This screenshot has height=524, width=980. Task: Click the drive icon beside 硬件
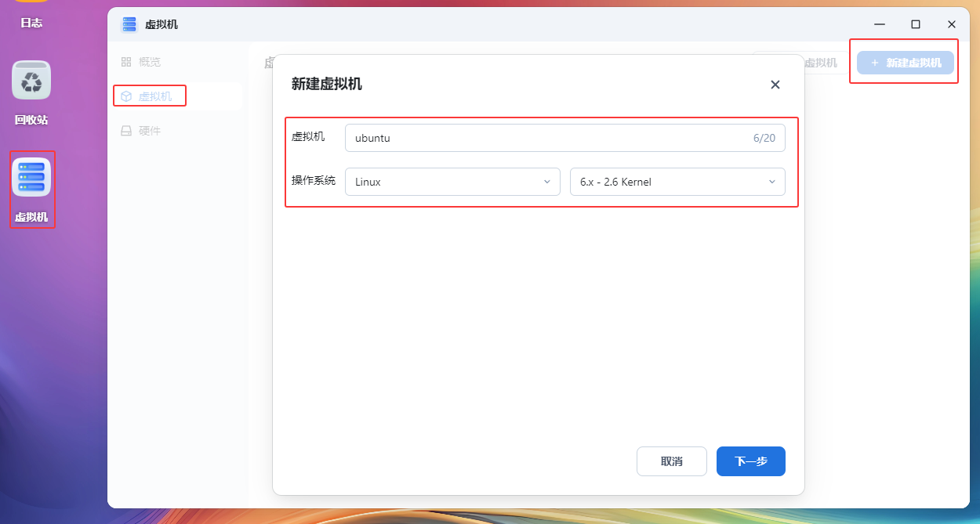126,131
